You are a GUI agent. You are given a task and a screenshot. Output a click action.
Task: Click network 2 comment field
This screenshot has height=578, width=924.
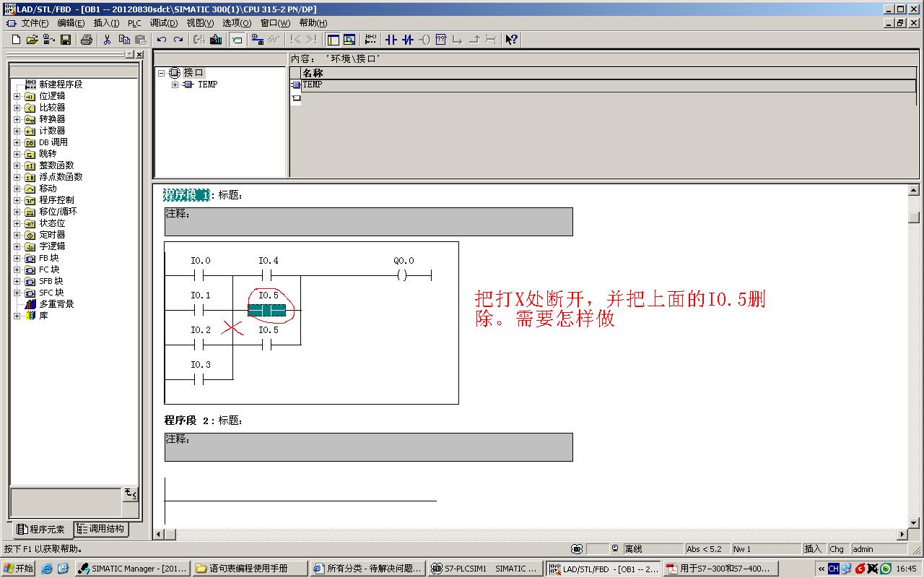[368, 447]
